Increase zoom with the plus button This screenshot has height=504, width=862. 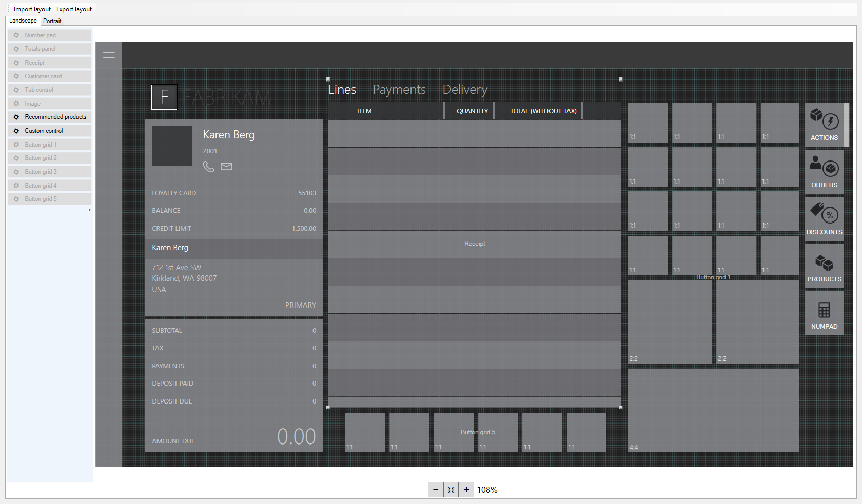[466, 490]
